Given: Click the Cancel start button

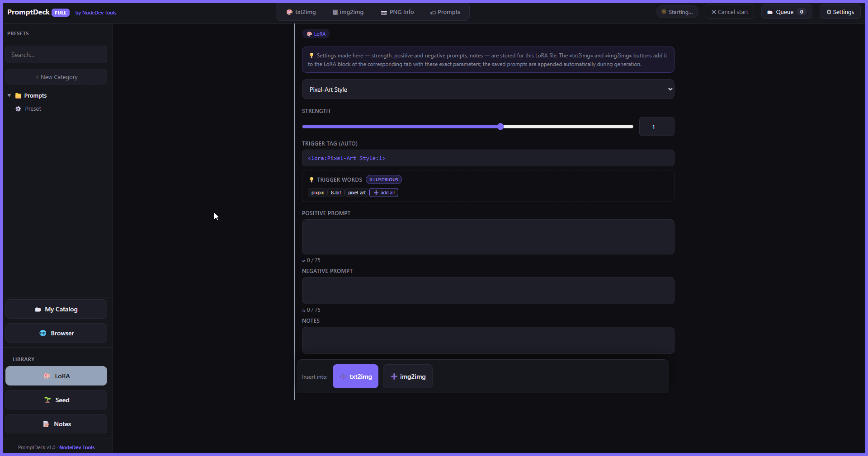Looking at the screenshot, I should [730, 12].
